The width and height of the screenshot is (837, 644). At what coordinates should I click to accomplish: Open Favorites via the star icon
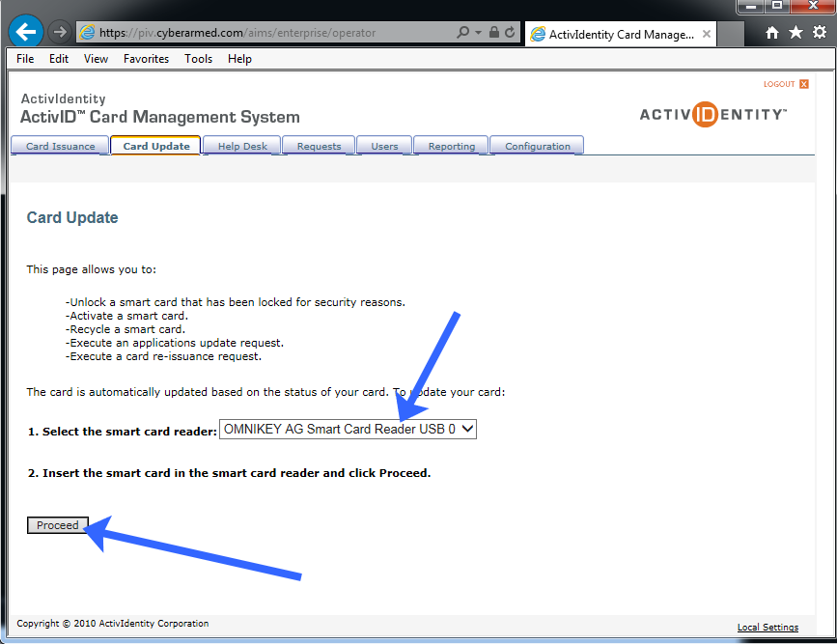coord(795,33)
